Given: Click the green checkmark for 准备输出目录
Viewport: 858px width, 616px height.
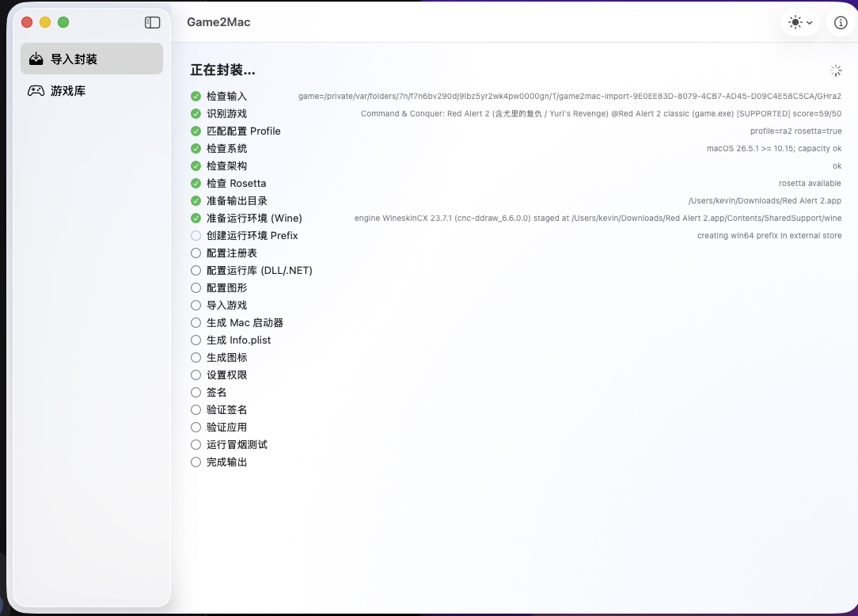Looking at the screenshot, I should pyautogui.click(x=196, y=201).
